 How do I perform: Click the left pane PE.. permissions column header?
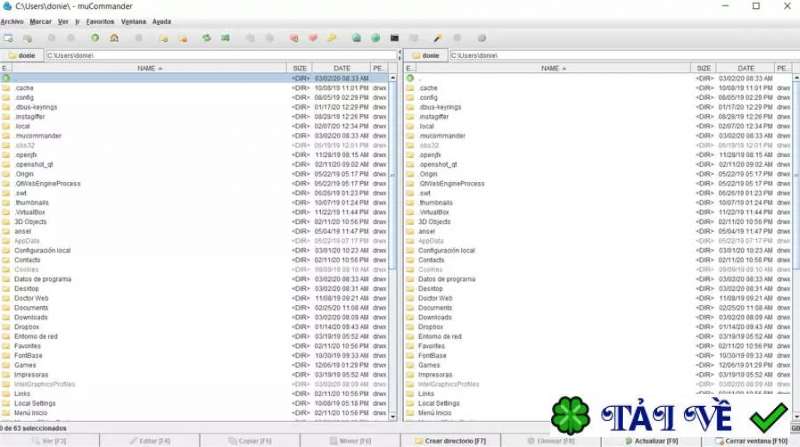click(379, 68)
